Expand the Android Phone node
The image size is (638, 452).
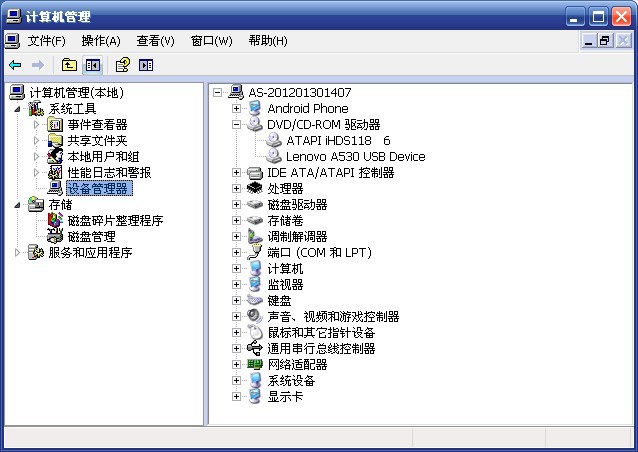pos(236,108)
